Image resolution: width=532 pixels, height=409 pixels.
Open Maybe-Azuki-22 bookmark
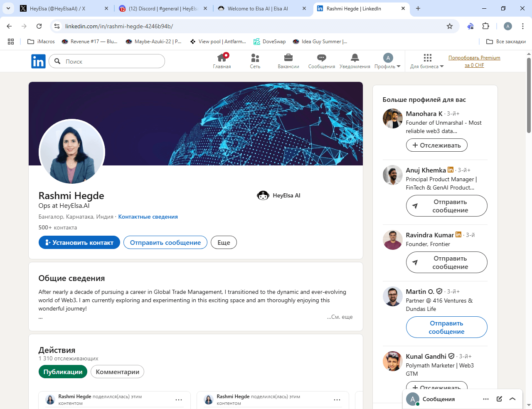tap(153, 42)
